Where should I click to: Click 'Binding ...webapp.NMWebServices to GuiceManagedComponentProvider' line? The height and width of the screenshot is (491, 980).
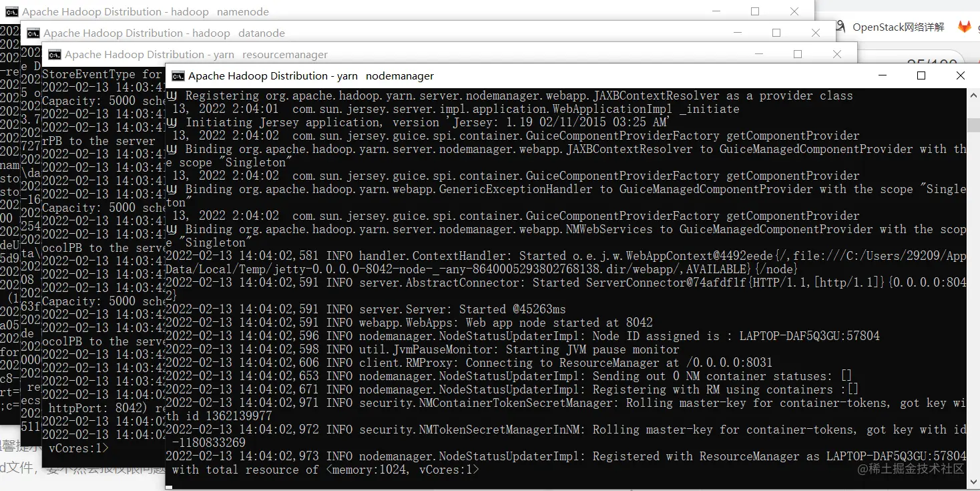pyautogui.click(x=566, y=229)
